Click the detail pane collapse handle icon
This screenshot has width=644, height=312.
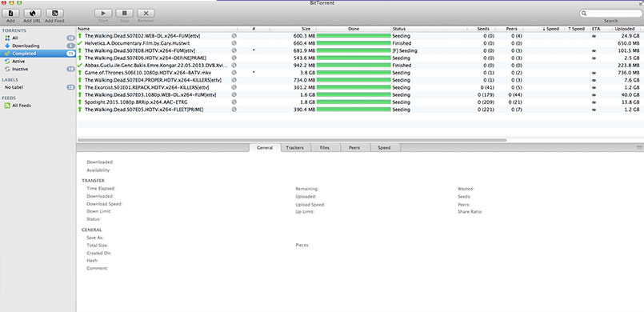(x=639, y=147)
